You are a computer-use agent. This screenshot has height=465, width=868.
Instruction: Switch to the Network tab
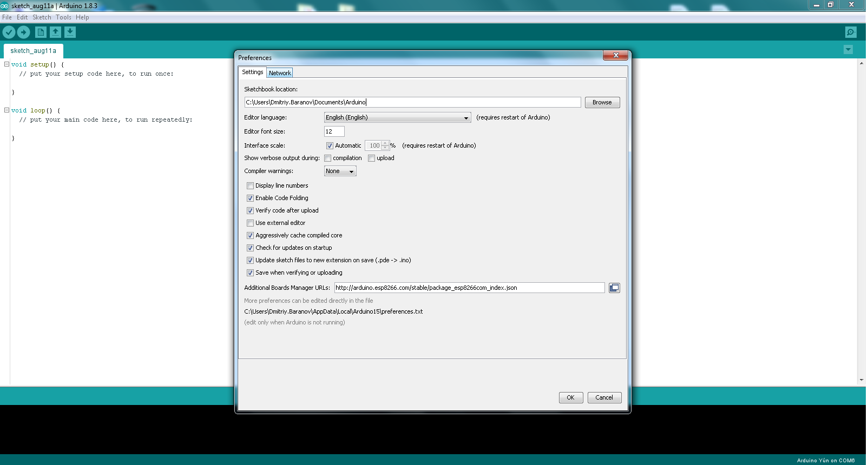pos(280,73)
